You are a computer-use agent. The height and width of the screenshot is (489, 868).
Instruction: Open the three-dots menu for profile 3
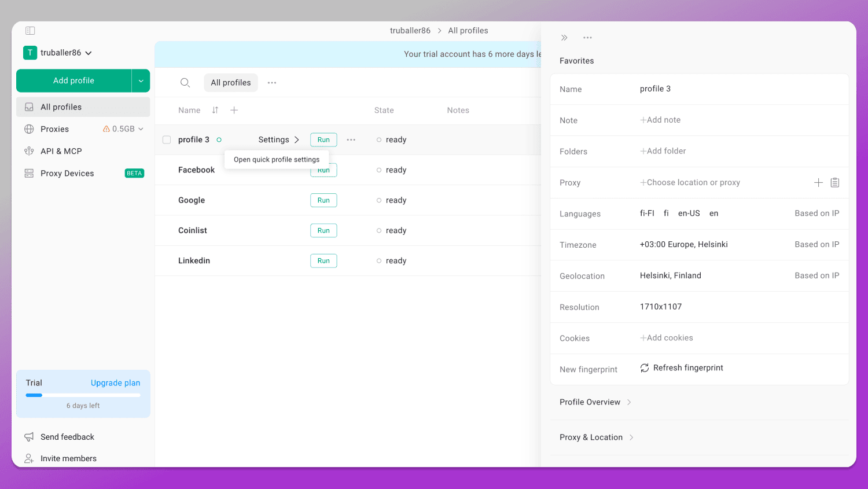(351, 139)
